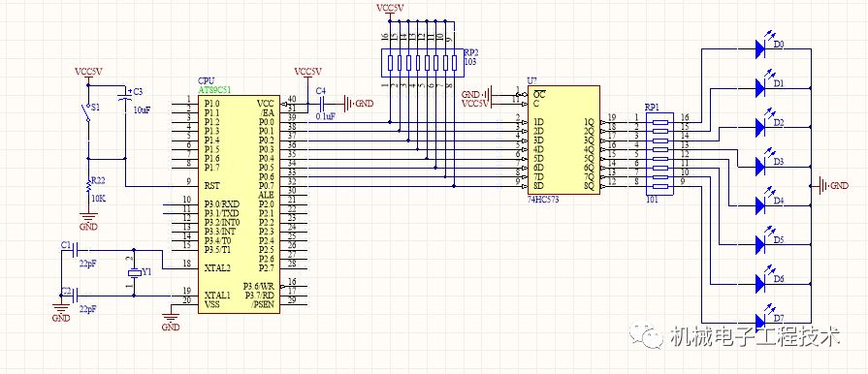Click the P1.0 pin label
The image size is (868, 374).
[x=211, y=104]
